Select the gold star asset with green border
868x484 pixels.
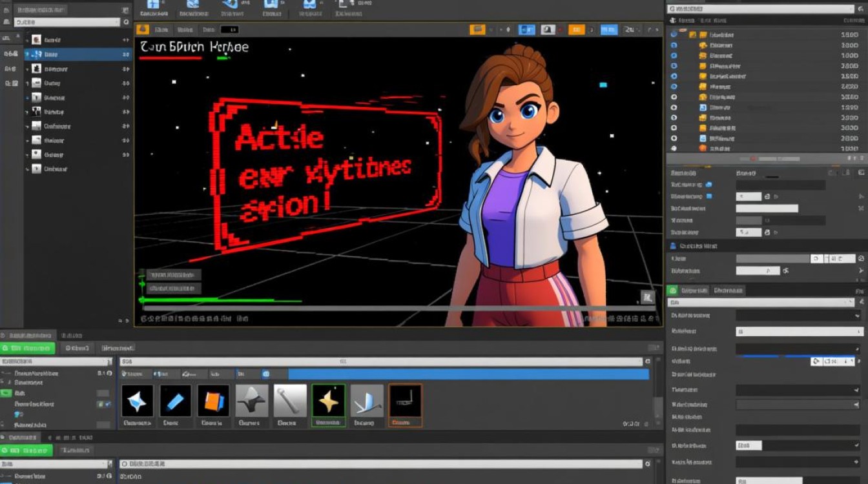(x=328, y=401)
